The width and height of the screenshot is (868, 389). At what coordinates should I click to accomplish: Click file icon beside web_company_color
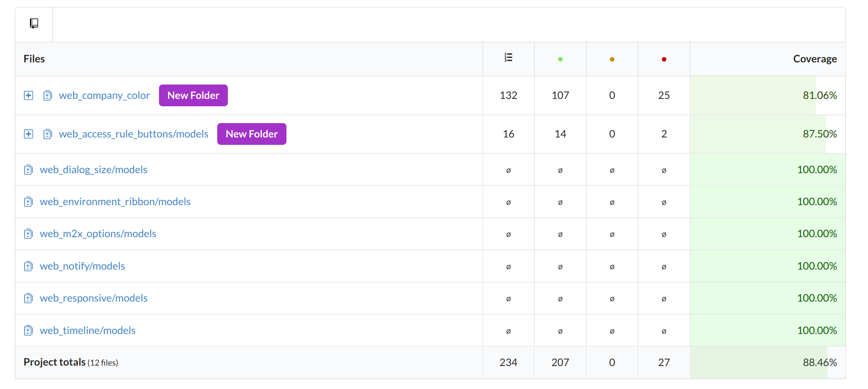click(48, 96)
